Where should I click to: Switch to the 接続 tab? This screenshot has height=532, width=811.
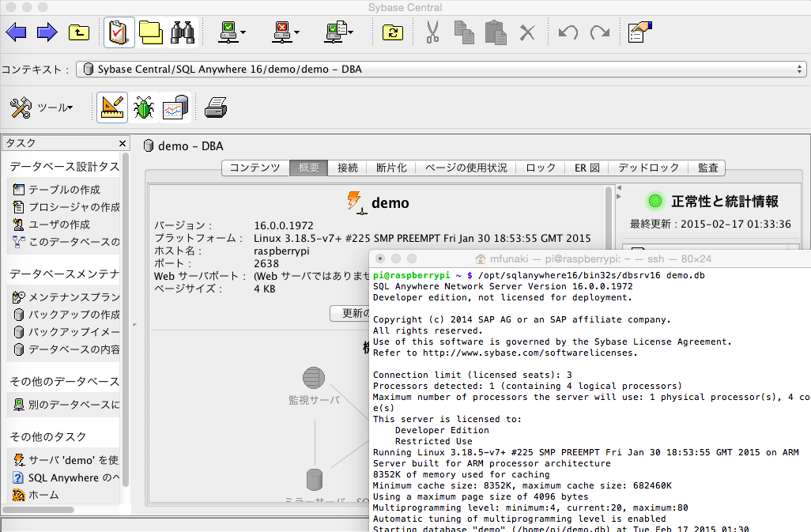[x=348, y=168]
